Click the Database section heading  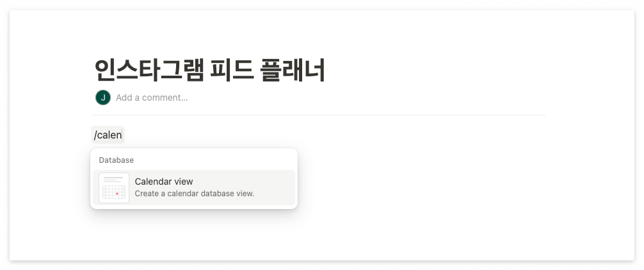click(117, 160)
